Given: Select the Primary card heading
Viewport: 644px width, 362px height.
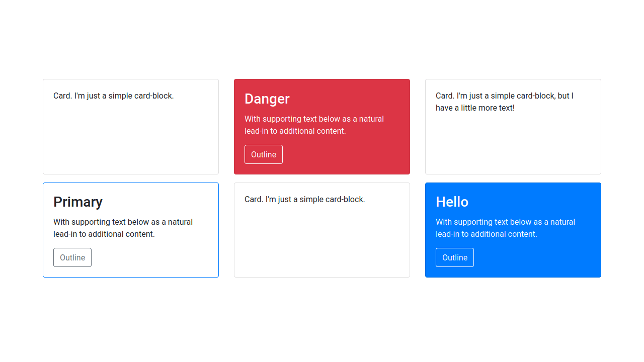Looking at the screenshot, I should pyautogui.click(x=78, y=202).
